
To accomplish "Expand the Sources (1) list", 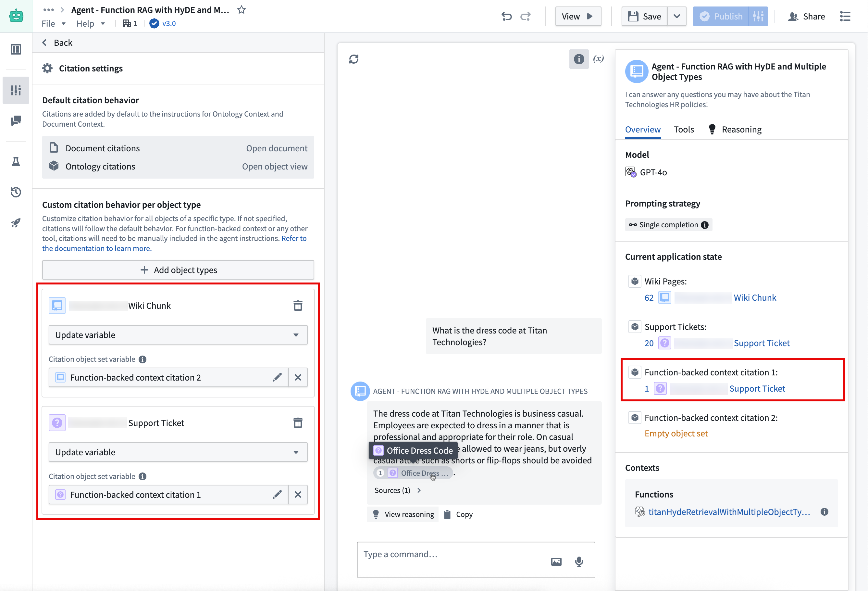I will [x=397, y=490].
